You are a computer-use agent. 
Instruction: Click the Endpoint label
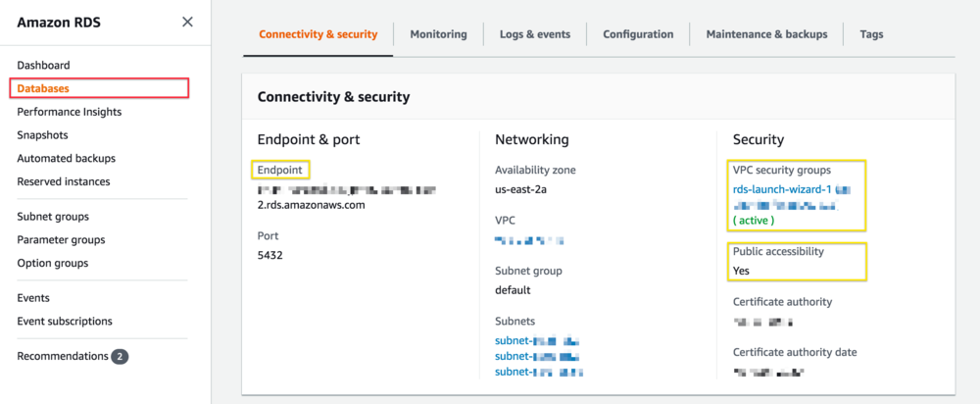coord(280,170)
